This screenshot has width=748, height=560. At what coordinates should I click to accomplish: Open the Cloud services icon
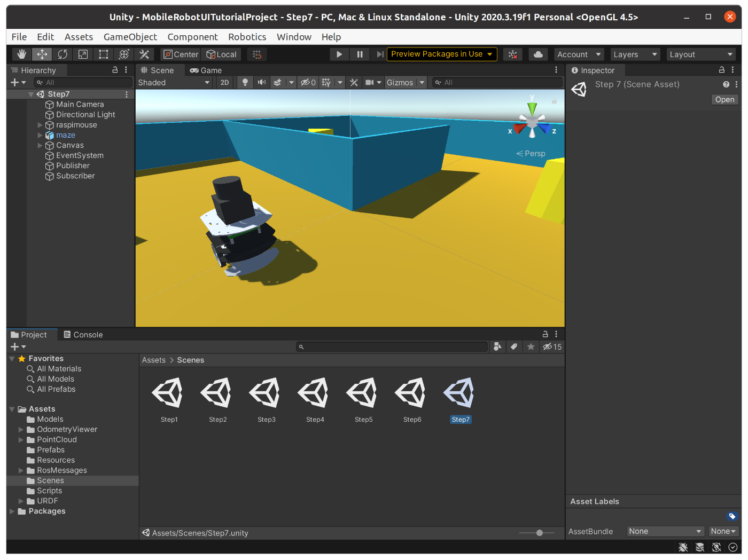pos(538,54)
